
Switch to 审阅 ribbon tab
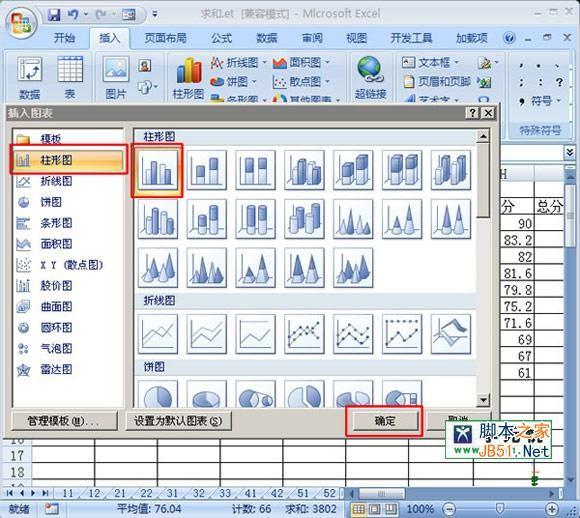click(312, 38)
